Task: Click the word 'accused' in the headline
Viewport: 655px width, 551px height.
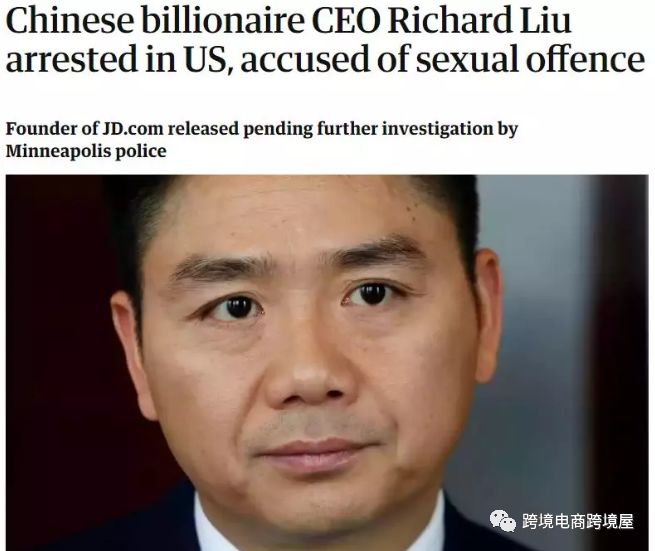Action: [305, 59]
